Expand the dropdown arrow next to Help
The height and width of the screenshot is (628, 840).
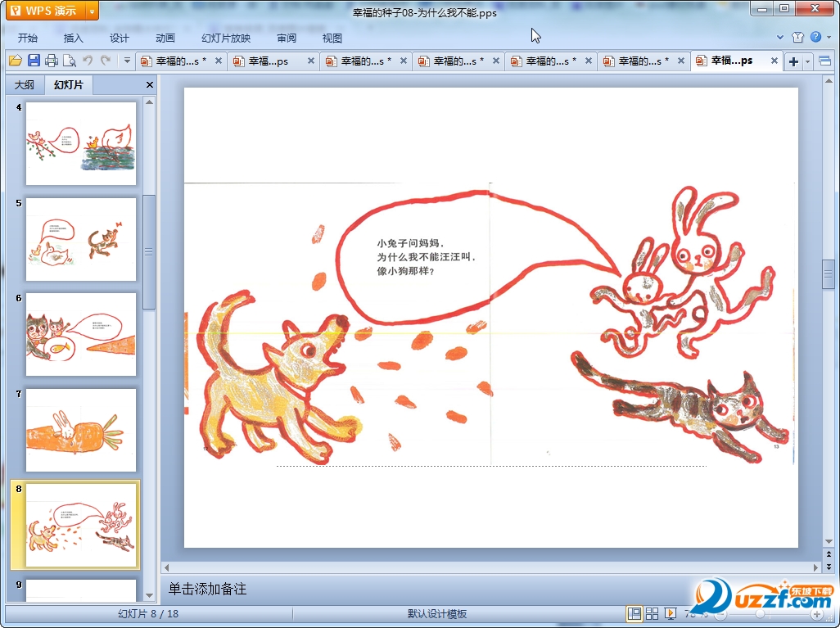(829, 38)
